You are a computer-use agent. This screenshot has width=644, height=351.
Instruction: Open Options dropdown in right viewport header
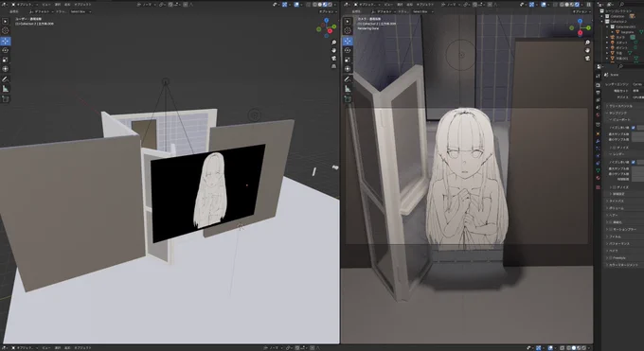[x=581, y=12]
